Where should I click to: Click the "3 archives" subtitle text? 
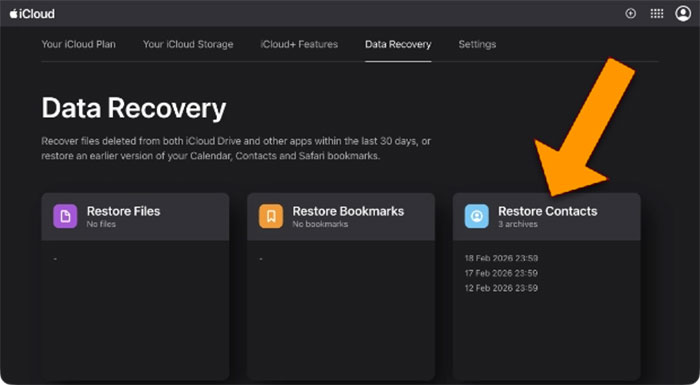pos(518,224)
